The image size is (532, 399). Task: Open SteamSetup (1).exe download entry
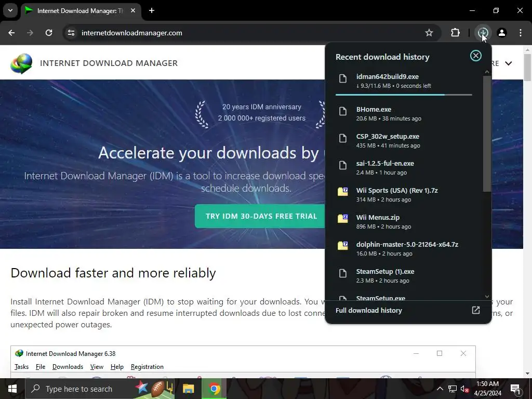(404, 276)
